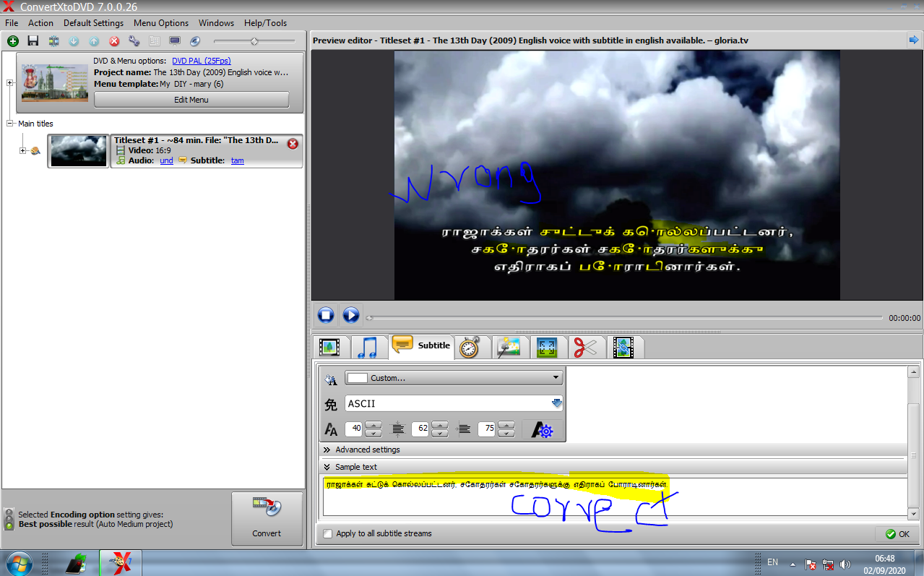
Task: Open the Windows menu
Action: tap(217, 23)
